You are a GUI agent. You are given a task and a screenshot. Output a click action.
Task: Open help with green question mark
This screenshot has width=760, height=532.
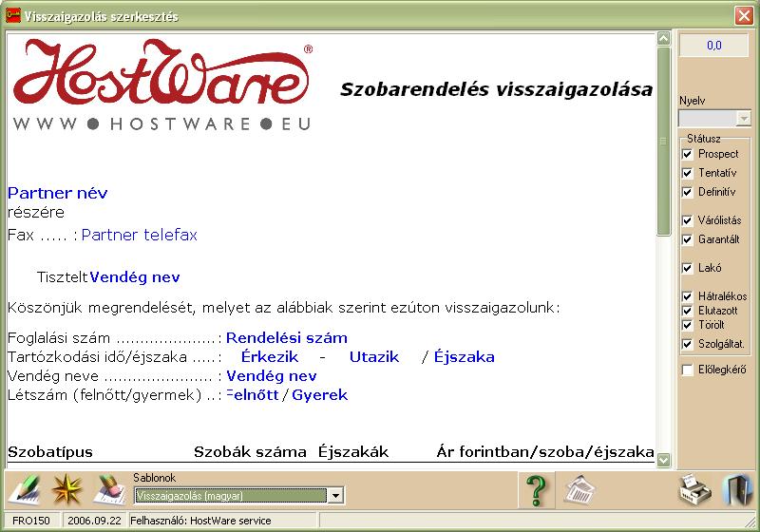tap(536, 490)
